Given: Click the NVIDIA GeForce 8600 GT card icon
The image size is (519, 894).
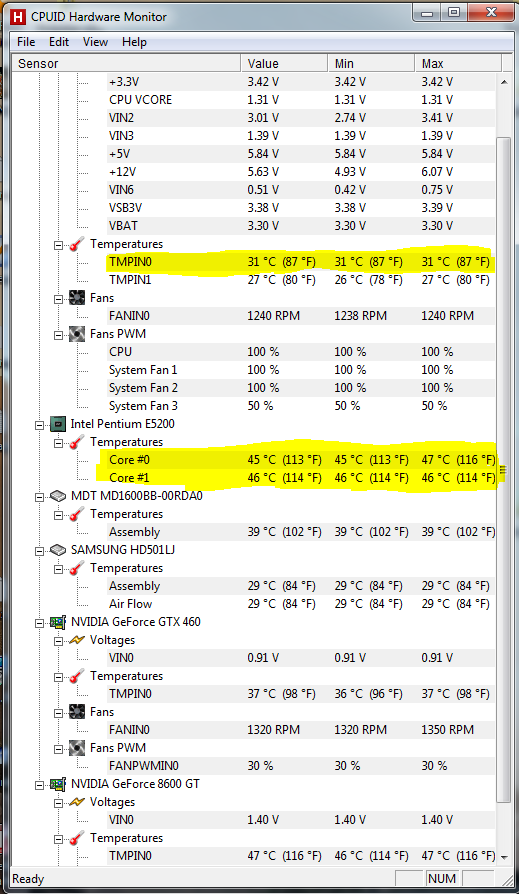Looking at the screenshot, I should (x=58, y=784).
